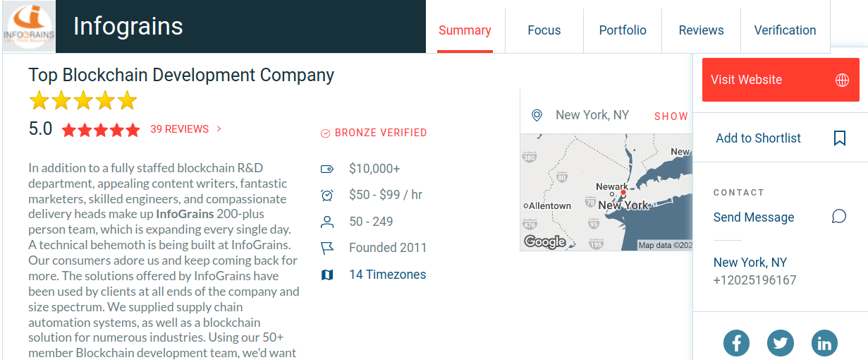Image resolution: width=868 pixels, height=360 pixels.
Task: Click the 14 Timezones link
Action: pyautogui.click(x=387, y=275)
